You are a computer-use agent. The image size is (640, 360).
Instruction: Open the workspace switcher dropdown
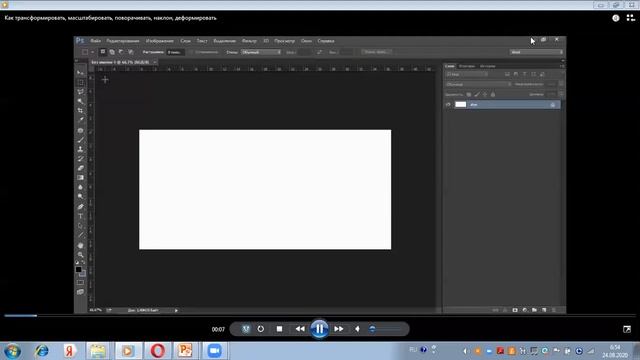pyautogui.click(x=536, y=52)
